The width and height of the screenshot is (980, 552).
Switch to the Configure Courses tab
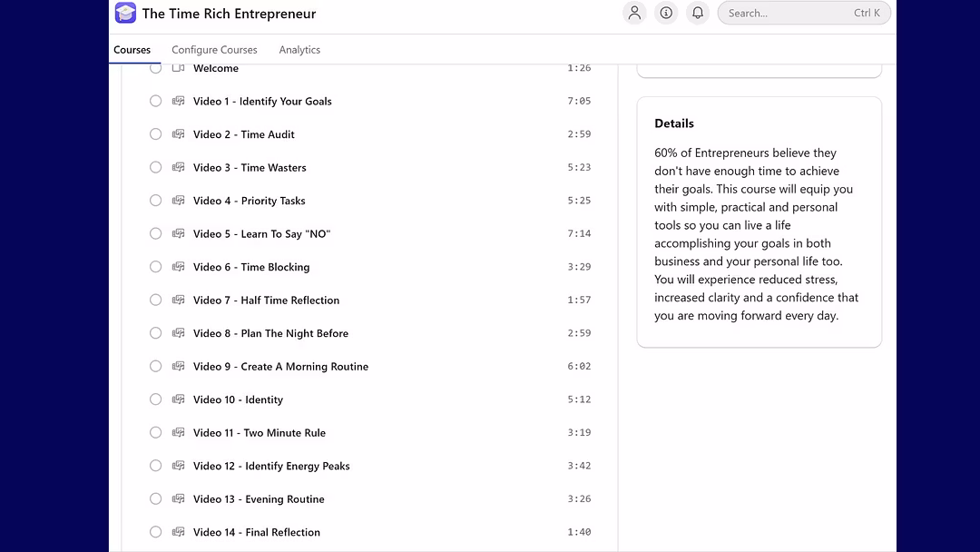pyautogui.click(x=214, y=50)
